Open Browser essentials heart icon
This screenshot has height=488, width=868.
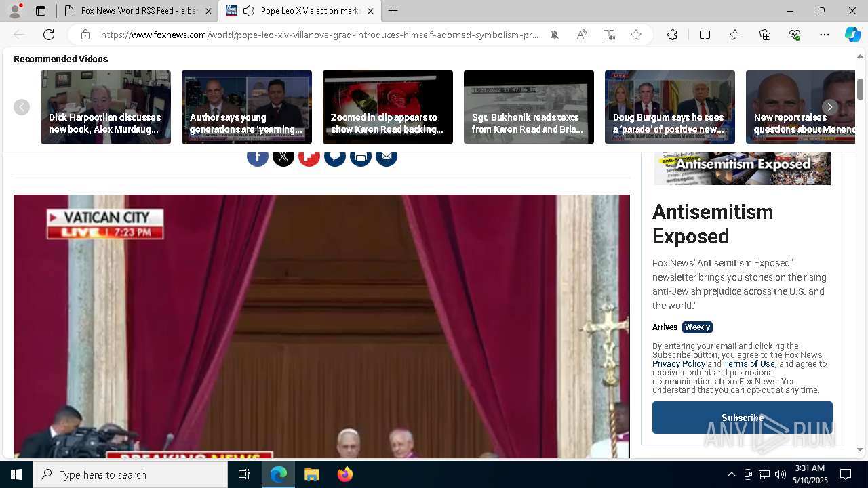click(x=795, y=35)
